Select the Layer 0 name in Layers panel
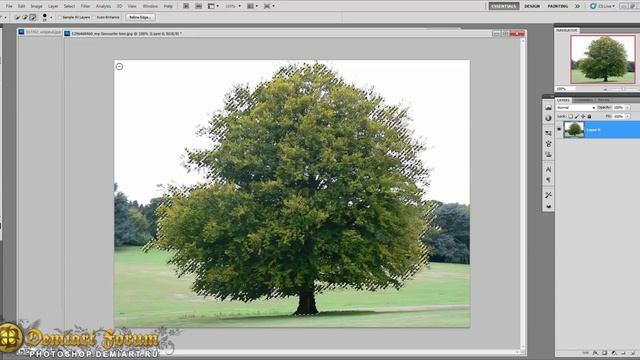640x360 pixels. (x=593, y=130)
